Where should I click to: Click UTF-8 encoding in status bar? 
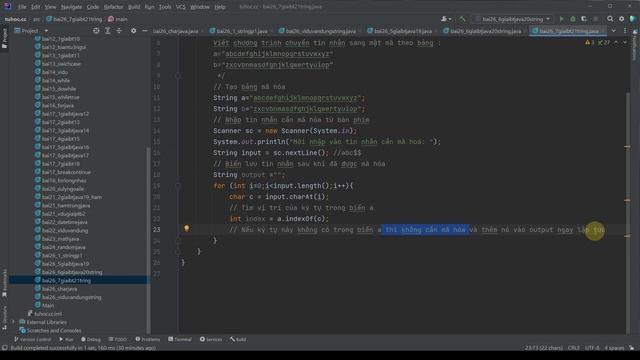[x=592, y=348]
